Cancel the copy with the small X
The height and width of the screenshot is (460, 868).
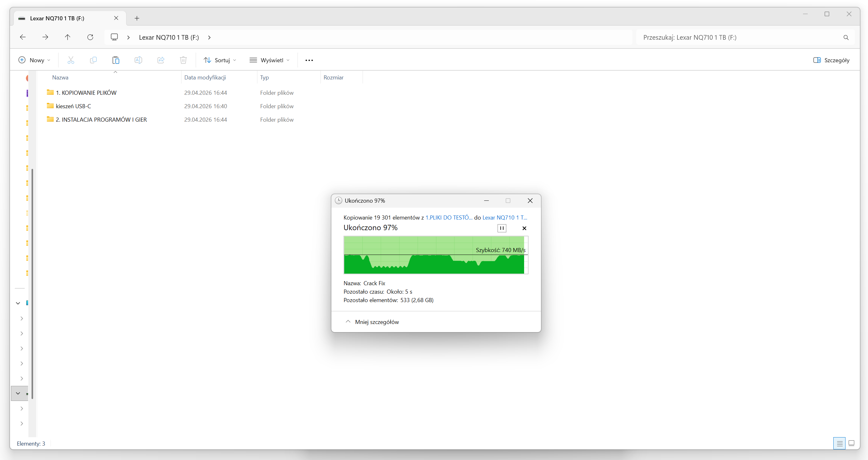click(524, 228)
